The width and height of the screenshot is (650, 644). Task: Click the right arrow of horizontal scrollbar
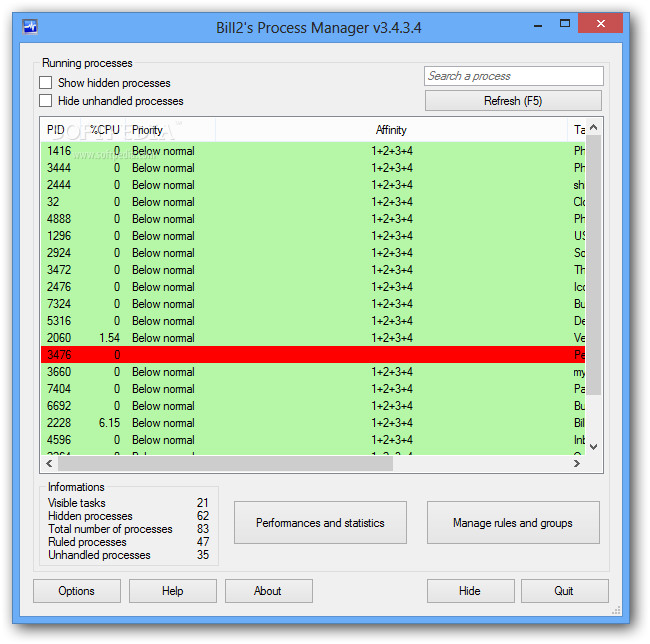coord(577,463)
